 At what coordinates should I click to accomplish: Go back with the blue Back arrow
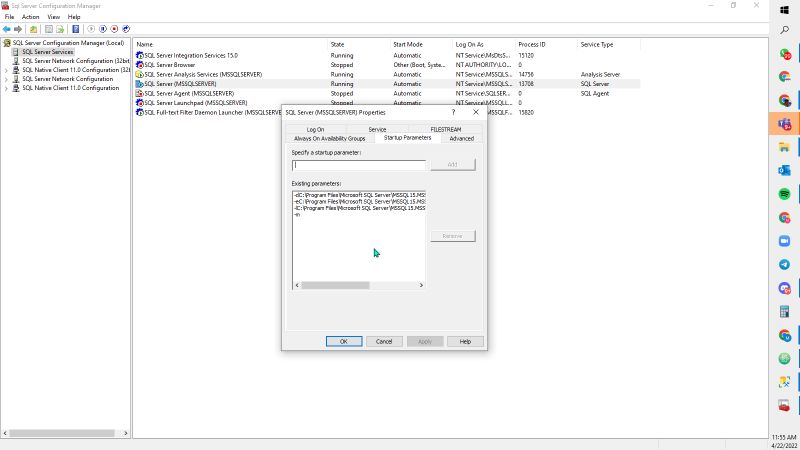coord(7,29)
